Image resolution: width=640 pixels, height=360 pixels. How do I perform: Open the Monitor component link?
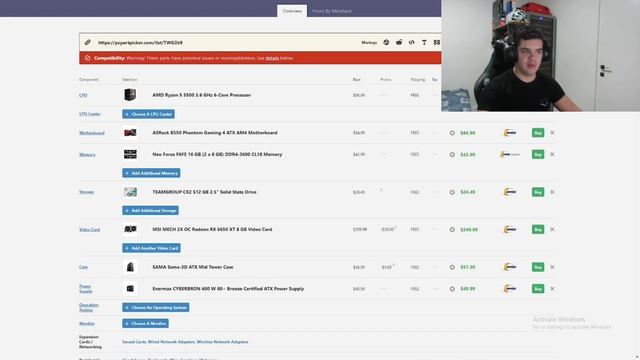[x=87, y=324]
